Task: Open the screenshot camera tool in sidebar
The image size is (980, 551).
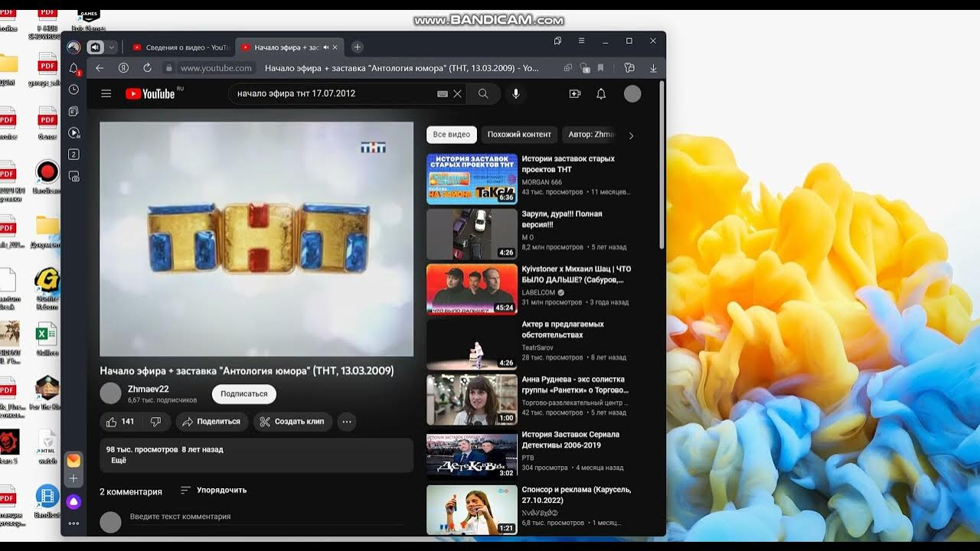Action: pyautogui.click(x=73, y=176)
